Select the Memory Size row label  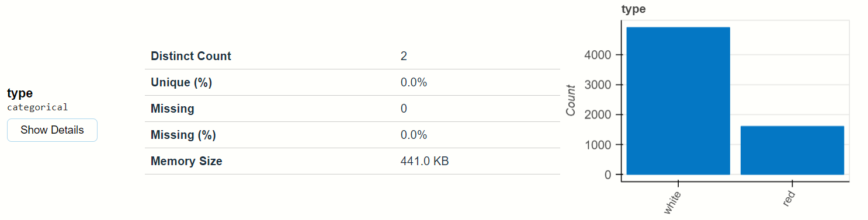pyautogui.click(x=186, y=161)
